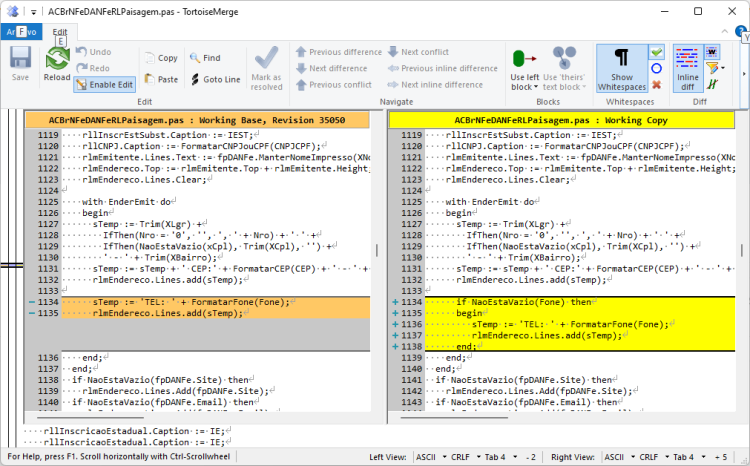Click the Working Copy pane header
Screen dimensions: 750x466
562,120
